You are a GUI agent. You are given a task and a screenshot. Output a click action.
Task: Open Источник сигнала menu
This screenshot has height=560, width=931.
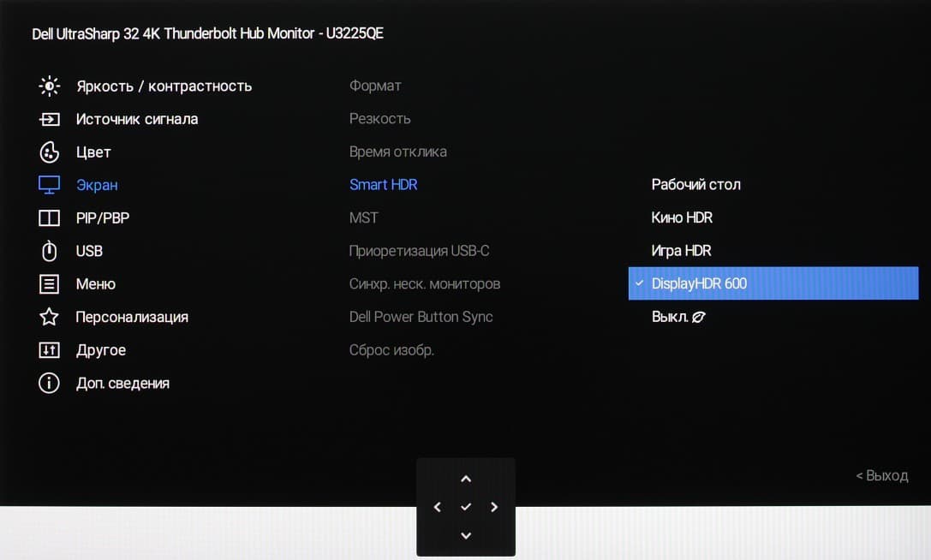click(x=137, y=119)
